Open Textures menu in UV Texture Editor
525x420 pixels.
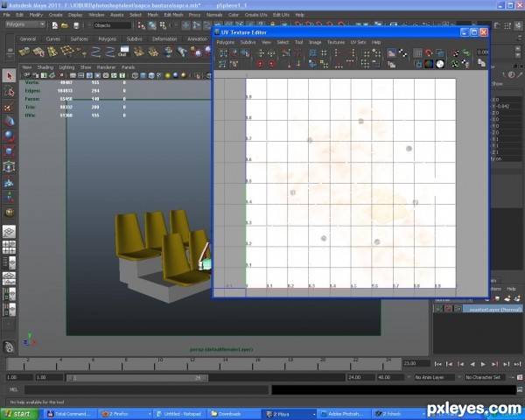tap(336, 42)
